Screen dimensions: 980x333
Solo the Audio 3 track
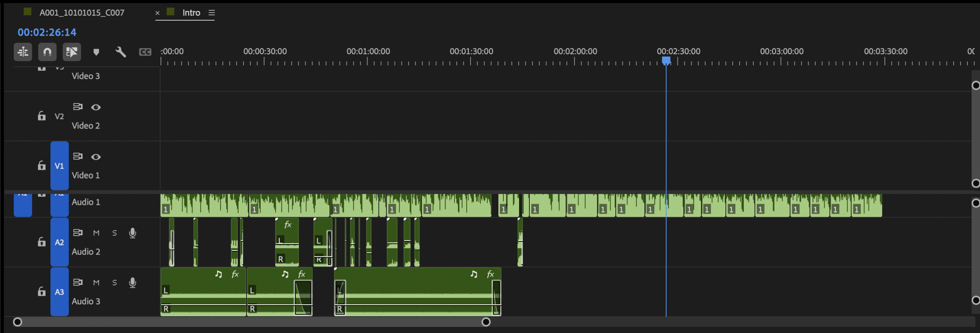click(x=114, y=283)
